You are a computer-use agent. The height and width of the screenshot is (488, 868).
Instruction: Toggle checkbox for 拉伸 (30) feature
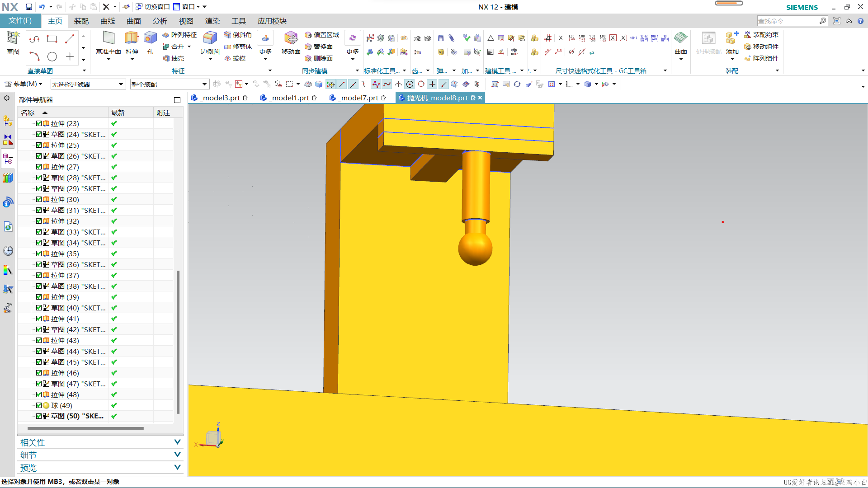click(39, 199)
